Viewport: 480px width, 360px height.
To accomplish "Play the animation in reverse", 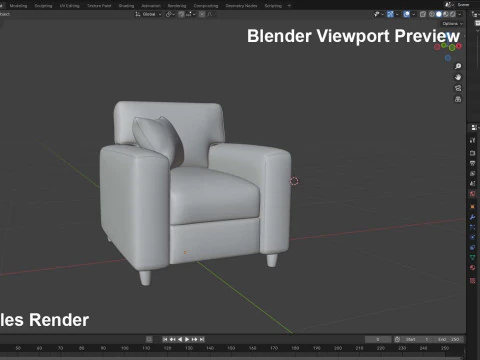I will click(x=180, y=339).
